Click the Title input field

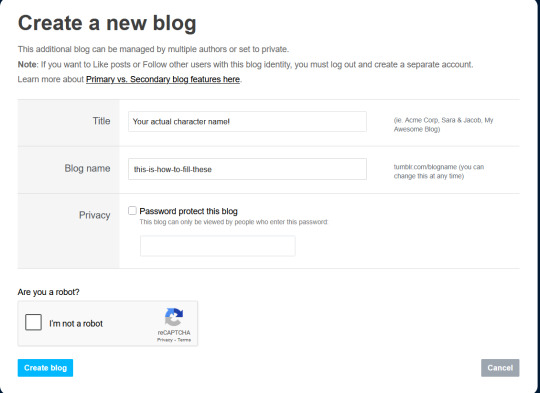coord(247,122)
